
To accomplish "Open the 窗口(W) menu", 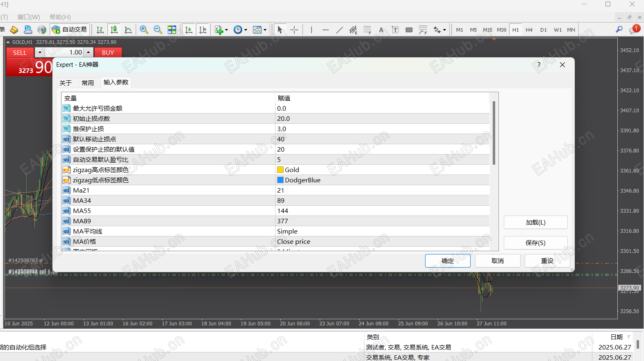I will click(29, 17).
